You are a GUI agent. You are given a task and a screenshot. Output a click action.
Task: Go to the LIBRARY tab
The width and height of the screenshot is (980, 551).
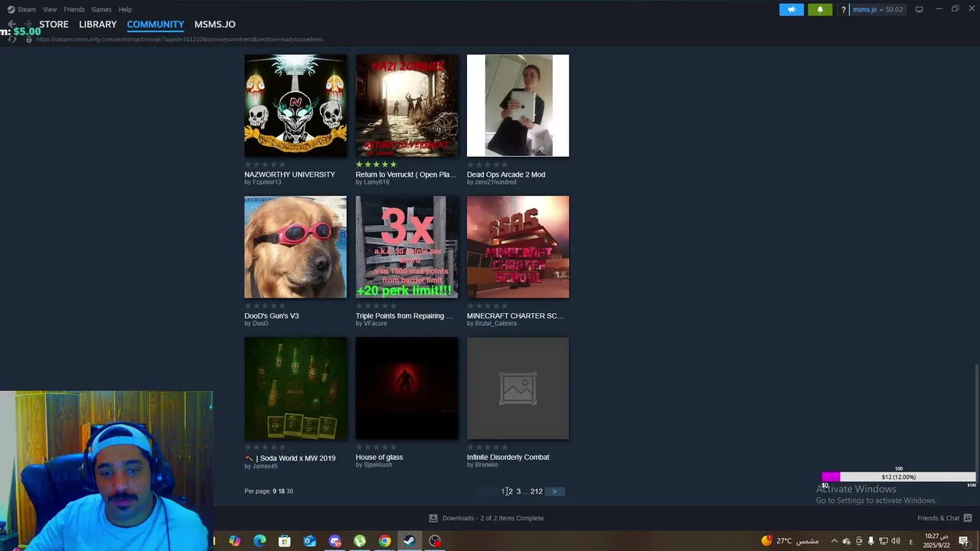[x=98, y=24]
